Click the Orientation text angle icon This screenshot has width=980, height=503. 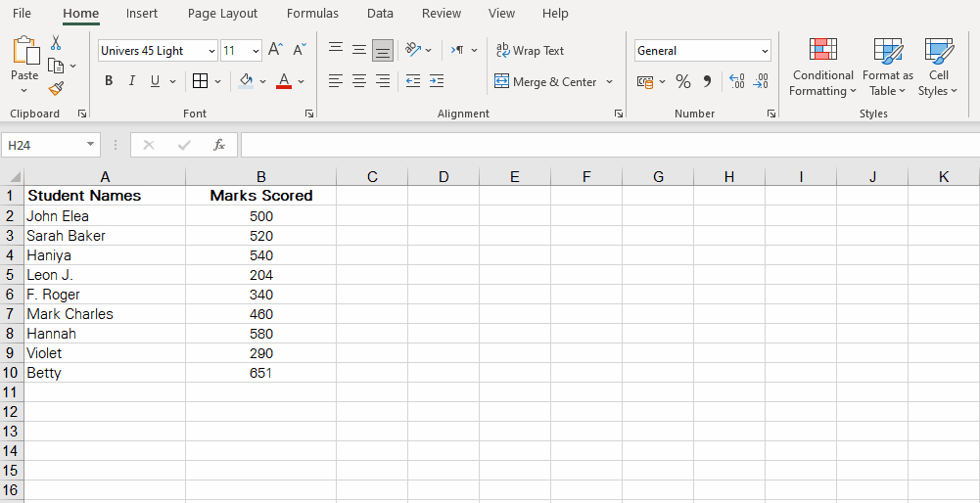click(412, 50)
